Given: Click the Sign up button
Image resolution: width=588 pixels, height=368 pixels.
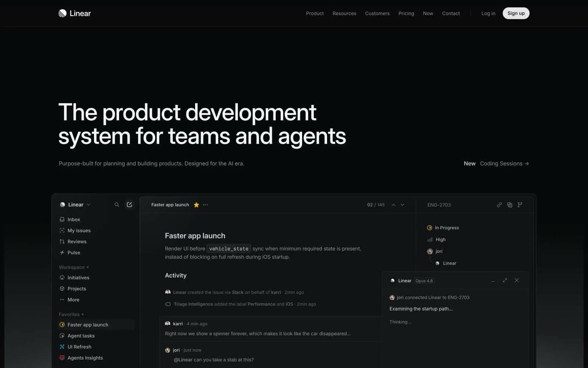Looking at the screenshot, I should (x=516, y=13).
